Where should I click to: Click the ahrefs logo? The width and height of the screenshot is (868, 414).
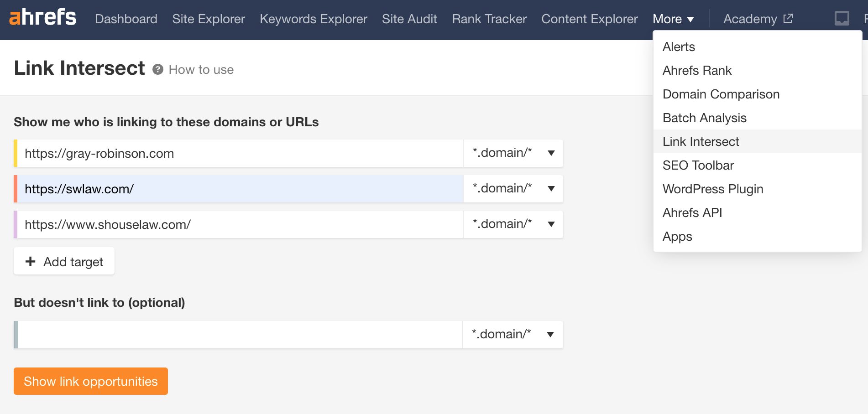43,18
